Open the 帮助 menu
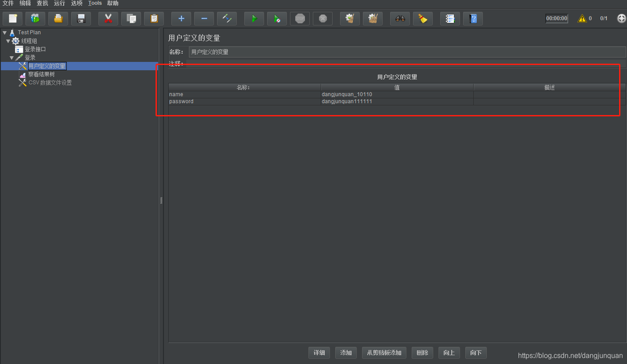Image resolution: width=627 pixels, height=364 pixels. (x=113, y=3)
